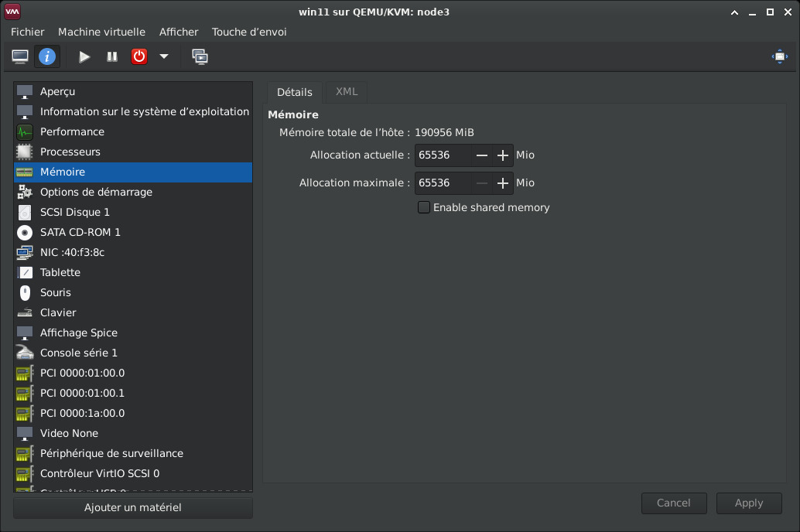Viewport: 800px width, 532px height.
Task: Click the Apply button
Action: (749, 503)
